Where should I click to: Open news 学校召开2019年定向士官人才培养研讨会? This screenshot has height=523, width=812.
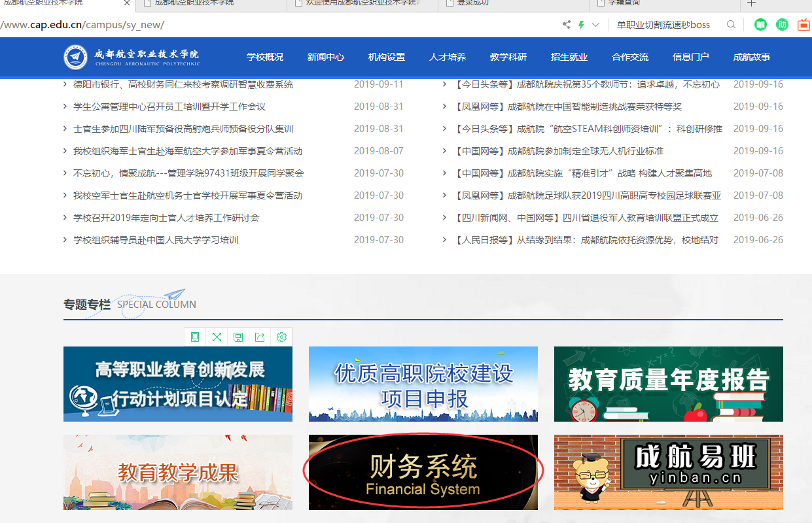tap(166, 218)
